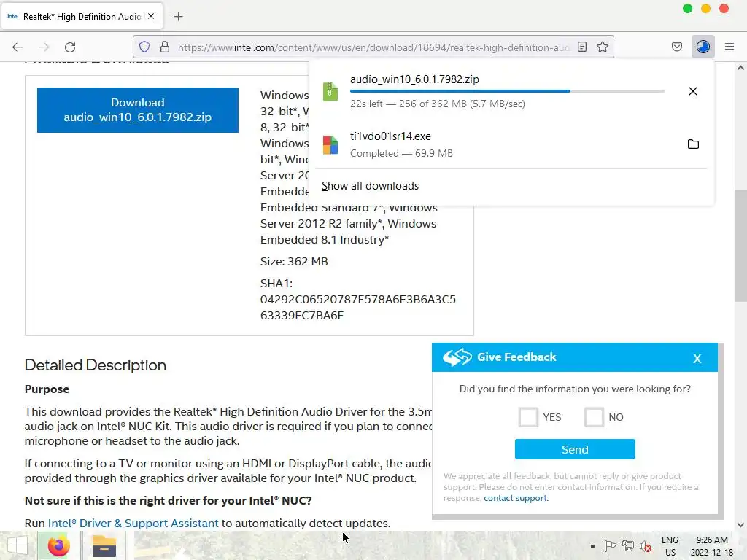Click the Size: 362 MB text

tap(294, 262)
